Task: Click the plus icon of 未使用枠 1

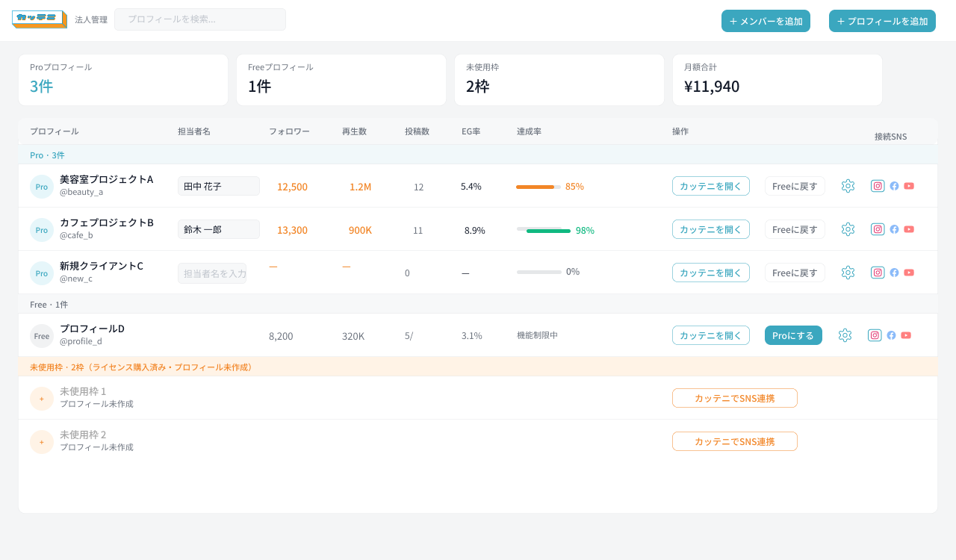Action: (x=42, y=399)
